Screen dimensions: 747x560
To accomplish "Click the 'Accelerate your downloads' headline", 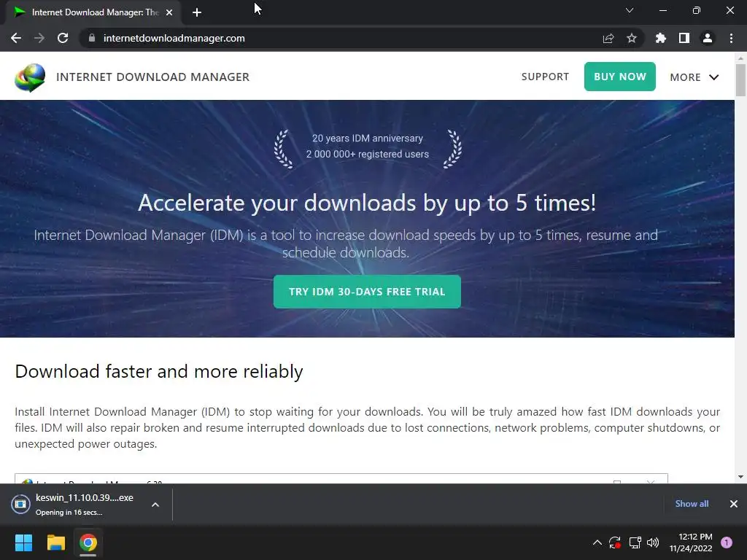I will (367, 203).
